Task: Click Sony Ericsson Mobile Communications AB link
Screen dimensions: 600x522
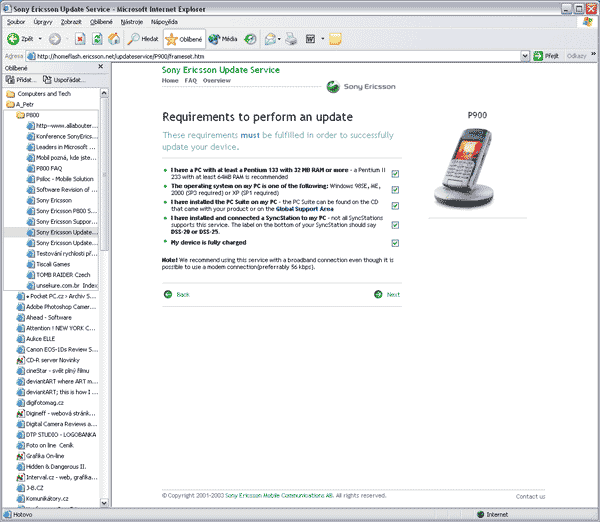Action: point(279,496)
